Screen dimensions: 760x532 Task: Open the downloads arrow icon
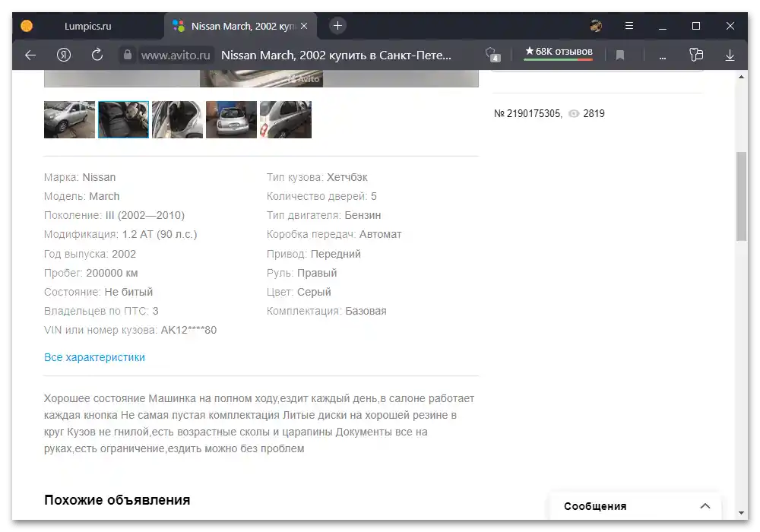pyautogui.click(x=730, y=55)
